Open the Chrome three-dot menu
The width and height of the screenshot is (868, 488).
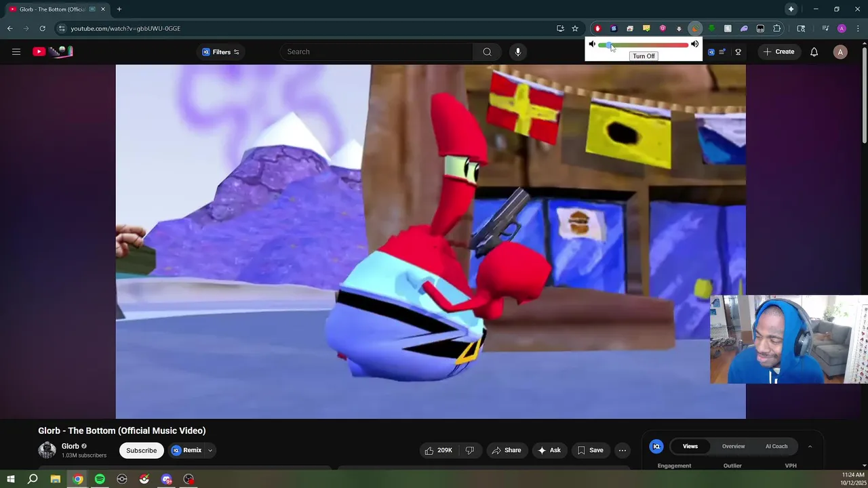coord(858,28)
